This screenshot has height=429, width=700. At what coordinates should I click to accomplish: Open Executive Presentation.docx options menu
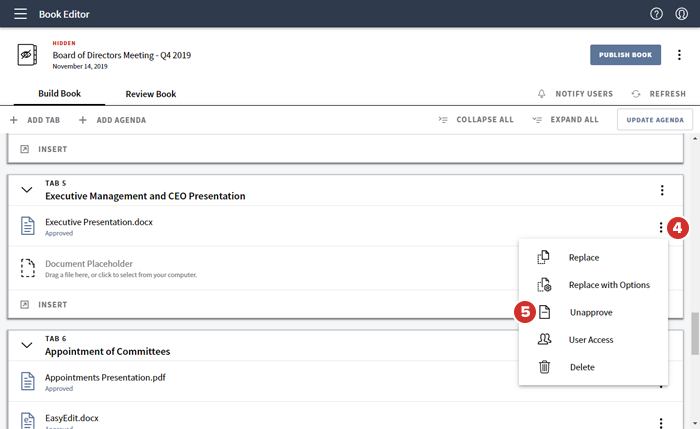pyautogui.click(x=661, y=227)
